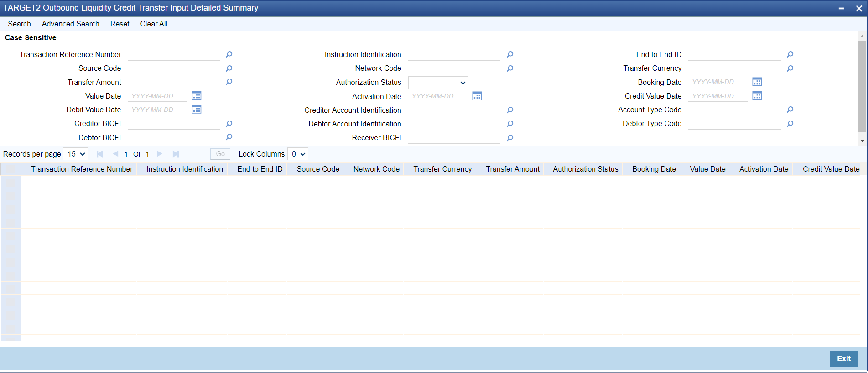Sort by Transaction Reference Number column
The image size is (868, 373).
(x=82, y=169)
